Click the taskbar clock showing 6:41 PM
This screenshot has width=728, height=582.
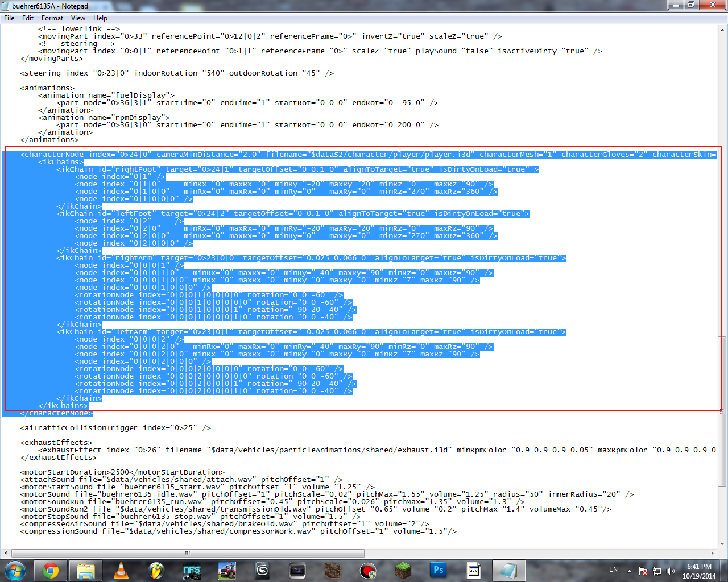coord(699,571)
